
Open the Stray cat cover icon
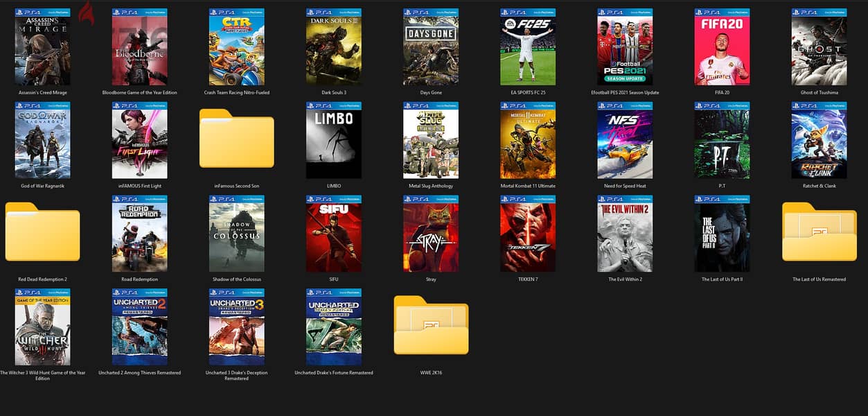click(x=430, y=234)
